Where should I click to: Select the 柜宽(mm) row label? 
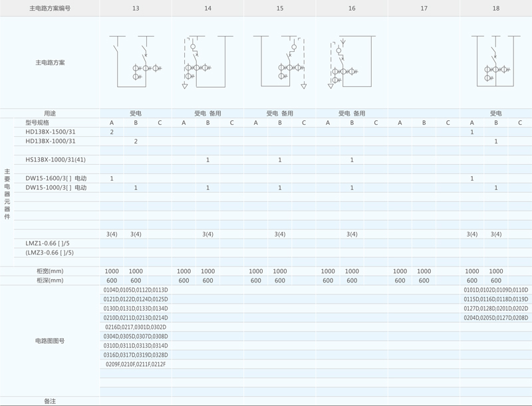click(x=50, y=271)
